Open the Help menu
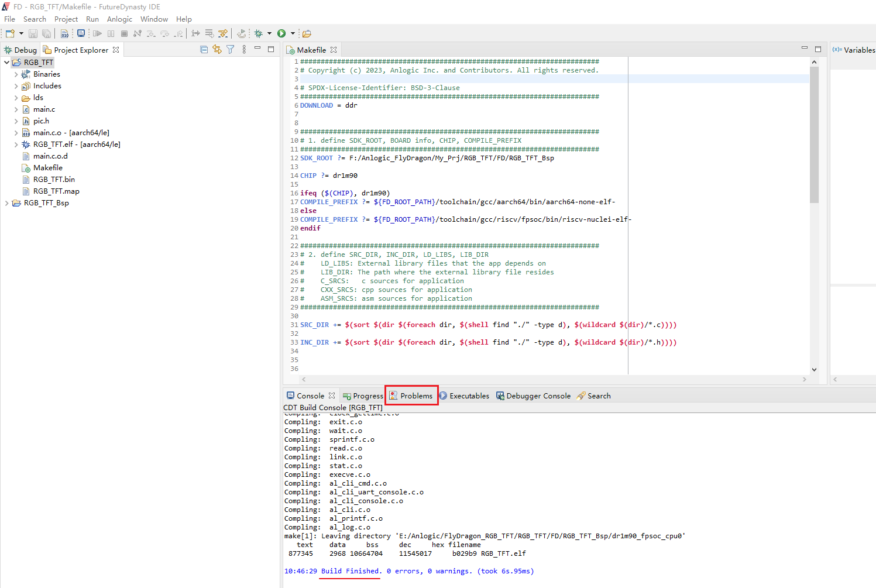Viewport: 876px width, 588px height. tap(184, 19)
